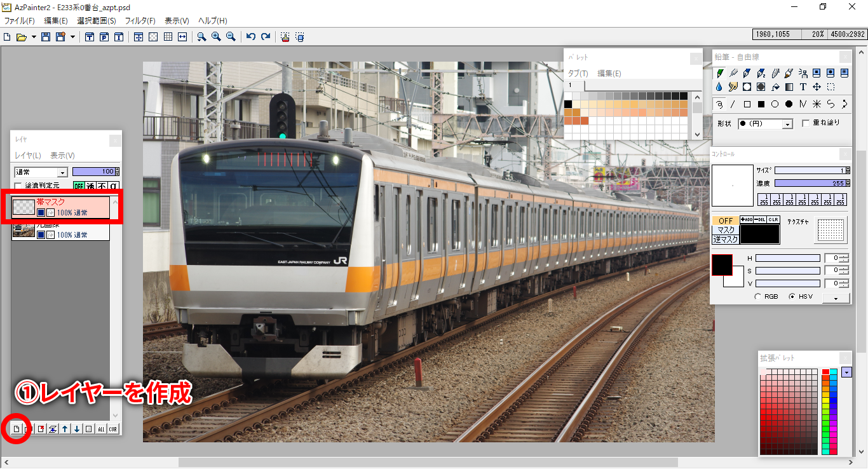This screenshot has height=469, width=868.
Task: Choose the filled circle draw shape
Action: coord(789,104)
